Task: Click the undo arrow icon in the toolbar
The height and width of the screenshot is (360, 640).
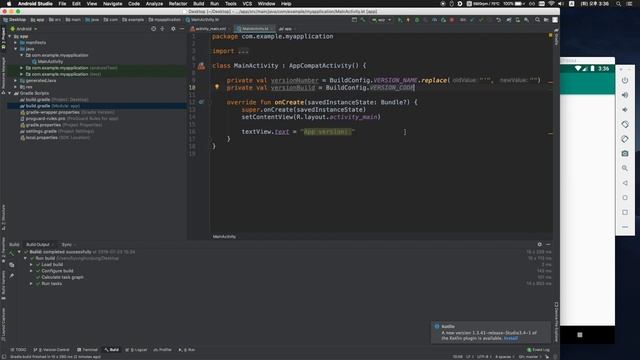Action: click(x=498, y=20)
